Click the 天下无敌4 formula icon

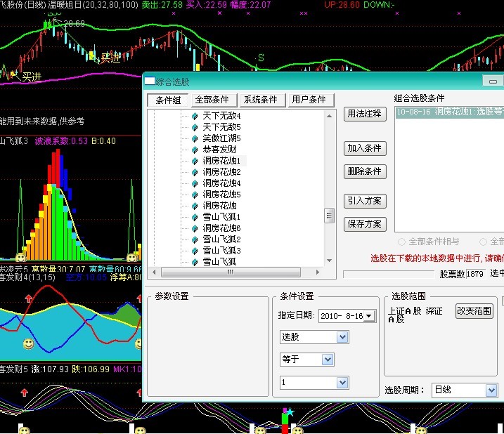[x=195, y=116]
